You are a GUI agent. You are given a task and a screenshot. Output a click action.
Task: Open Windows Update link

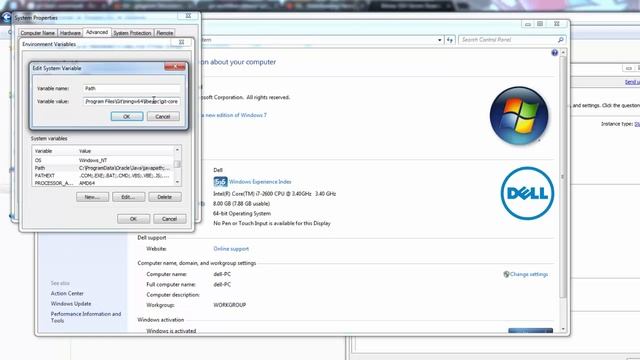[x=71, y=304]
